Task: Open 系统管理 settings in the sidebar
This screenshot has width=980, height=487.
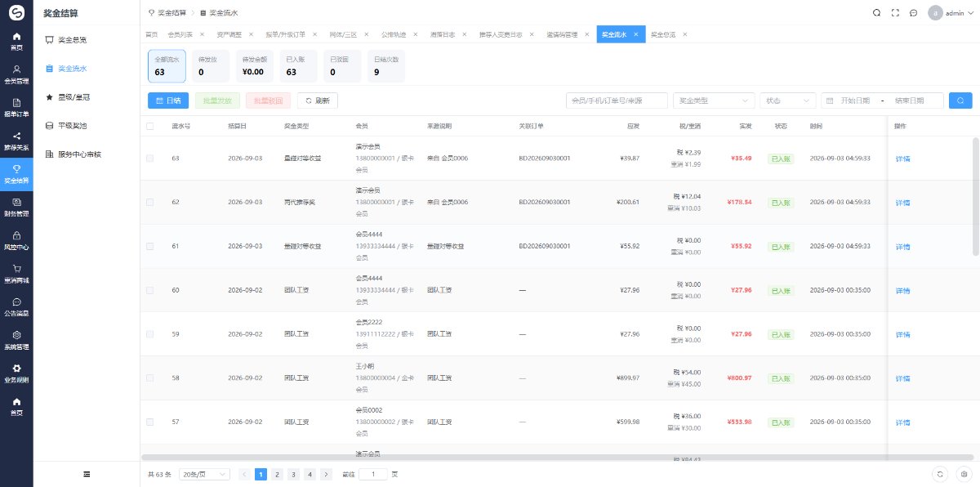Action: [x=16, y=339]
